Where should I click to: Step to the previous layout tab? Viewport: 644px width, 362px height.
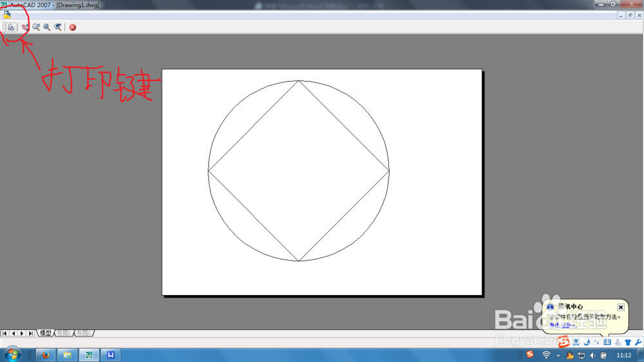[13, 333]
